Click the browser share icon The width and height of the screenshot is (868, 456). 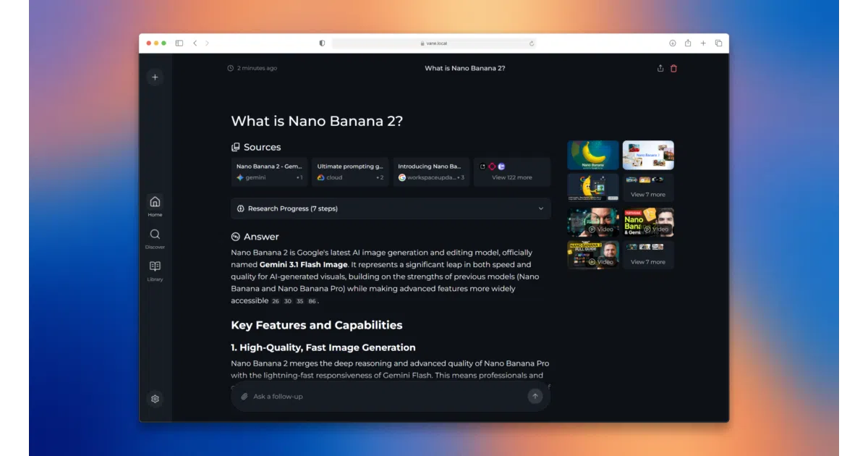point(688,43)
